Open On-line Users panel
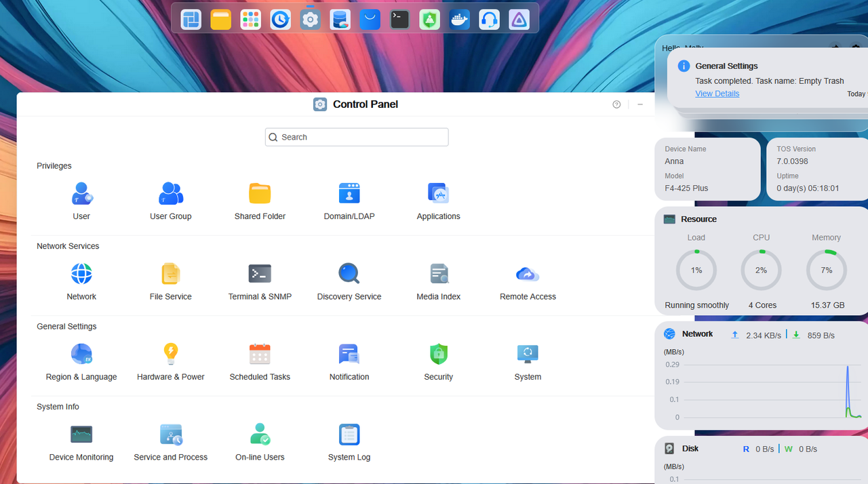868x484 pixels. point(260,435)
